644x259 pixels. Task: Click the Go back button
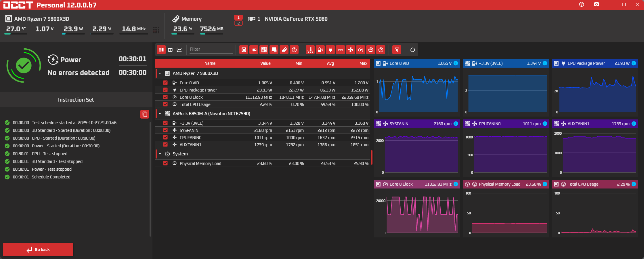pyautogui.click(x=38, y=250)
